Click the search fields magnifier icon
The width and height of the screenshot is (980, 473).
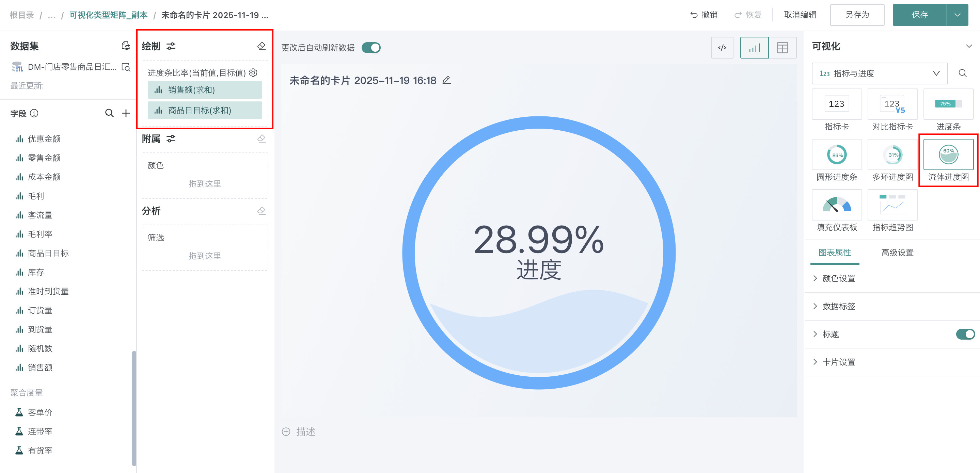pyautogui.click(x=109, y=113)
